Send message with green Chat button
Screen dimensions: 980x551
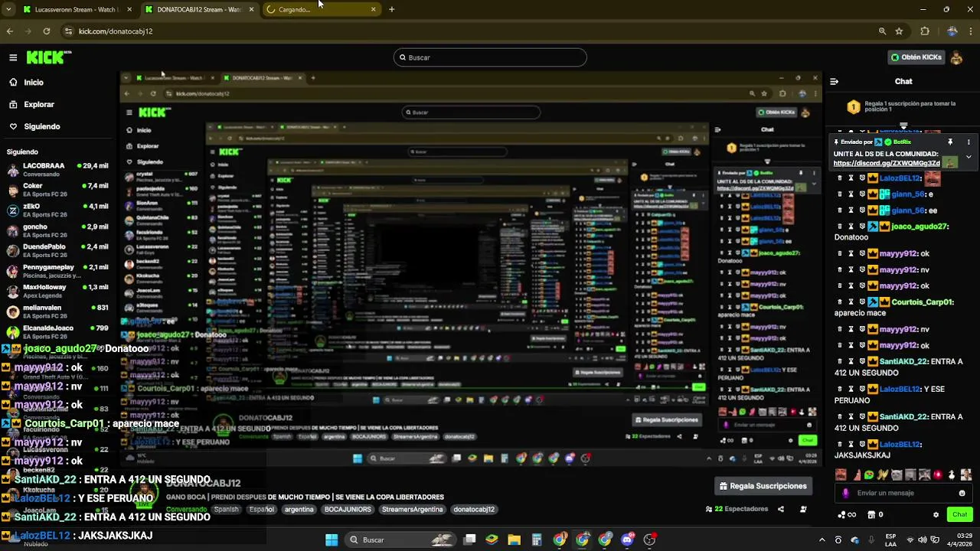(960, 515)
